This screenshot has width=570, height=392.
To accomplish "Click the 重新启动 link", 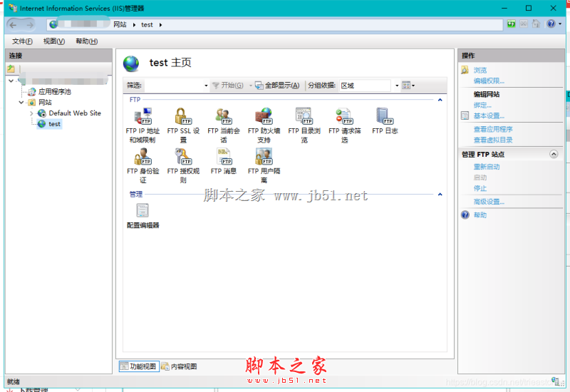I will pyautogui.click(x=487, y=167).
